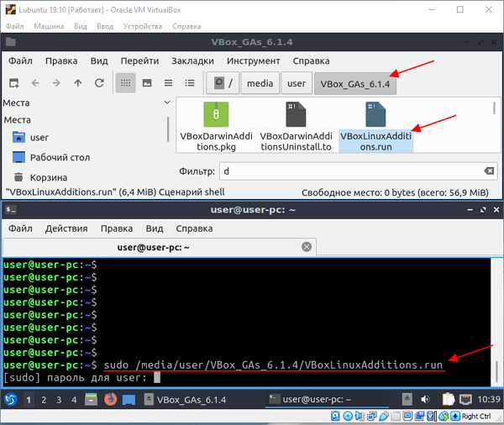504x425 pixels.
Task: Open terminal Файл menu
Action: 20,228
